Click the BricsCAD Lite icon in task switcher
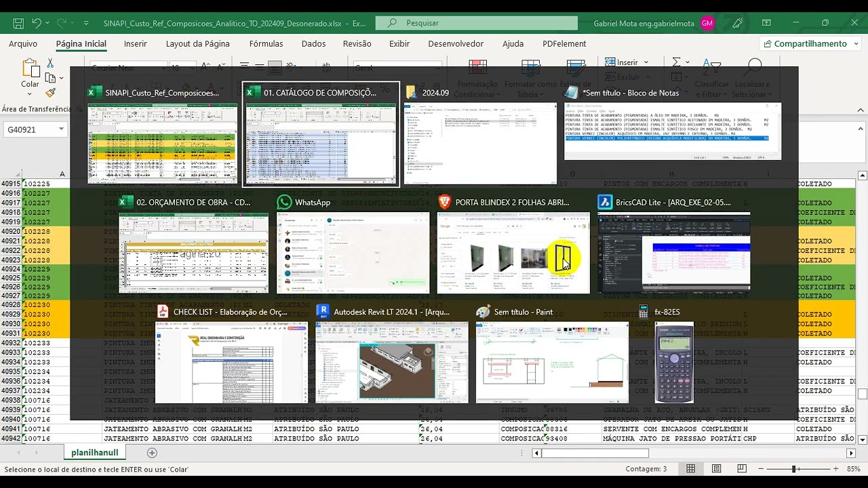Viewport: 868px width, 488px height. [x=605, y=202]
